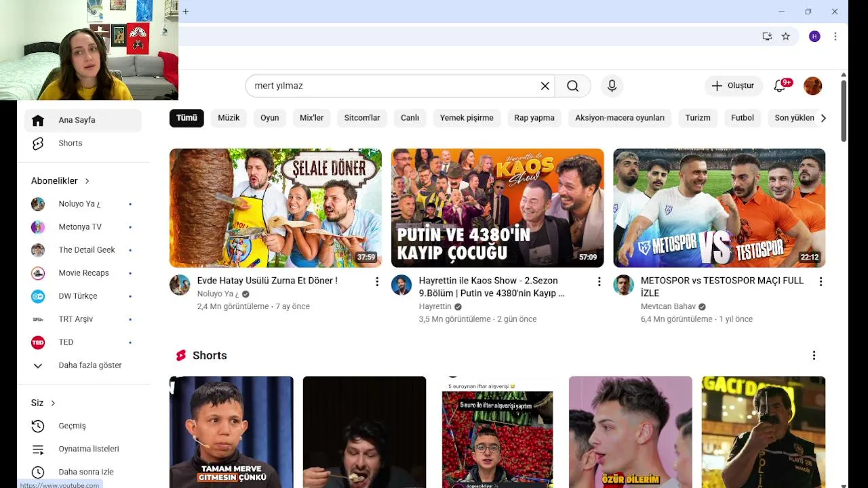Open Chrome profile H icon
This screenshot has width=868, height=488.
coord(814,37)
